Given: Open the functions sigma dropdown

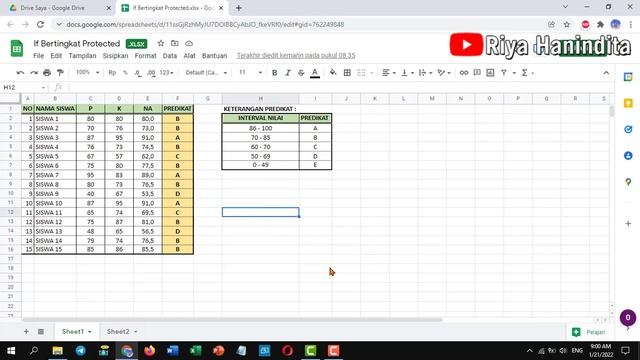Looking at the screenshot, I should 527,73.
